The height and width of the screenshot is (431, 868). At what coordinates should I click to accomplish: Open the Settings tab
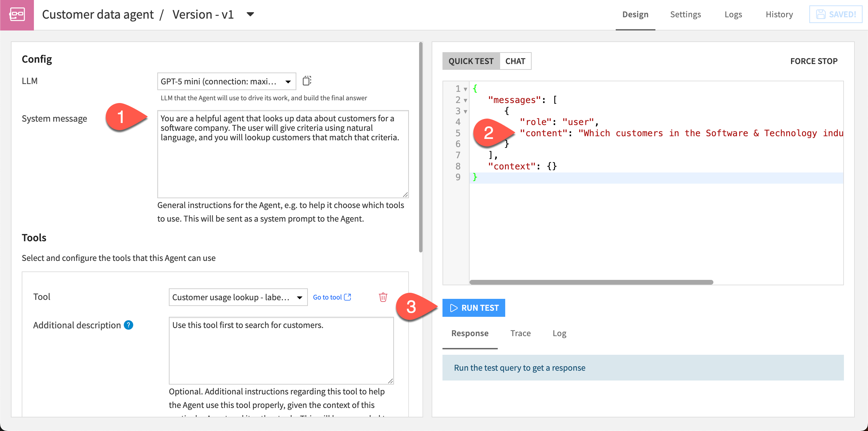pos(685,15)
